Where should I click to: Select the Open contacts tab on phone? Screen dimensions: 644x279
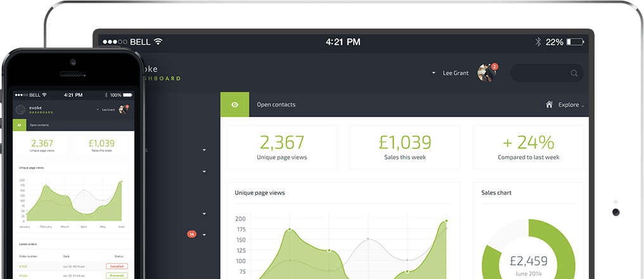click(39, 125)
